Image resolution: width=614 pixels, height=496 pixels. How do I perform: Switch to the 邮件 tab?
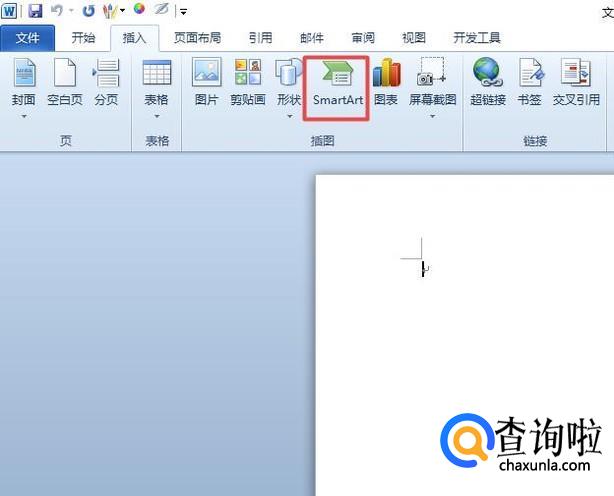click(x=312, y=38)
